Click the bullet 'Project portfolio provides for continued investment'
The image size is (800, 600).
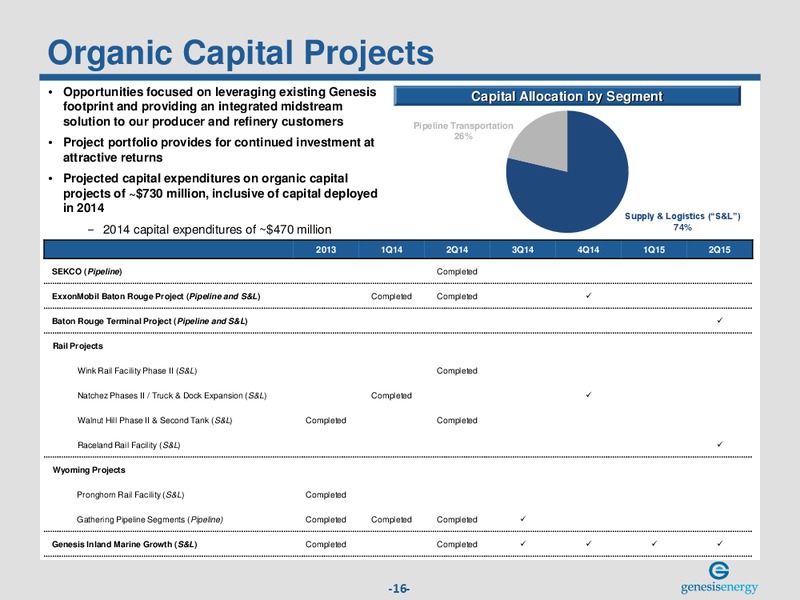click(x=218, y=149)
